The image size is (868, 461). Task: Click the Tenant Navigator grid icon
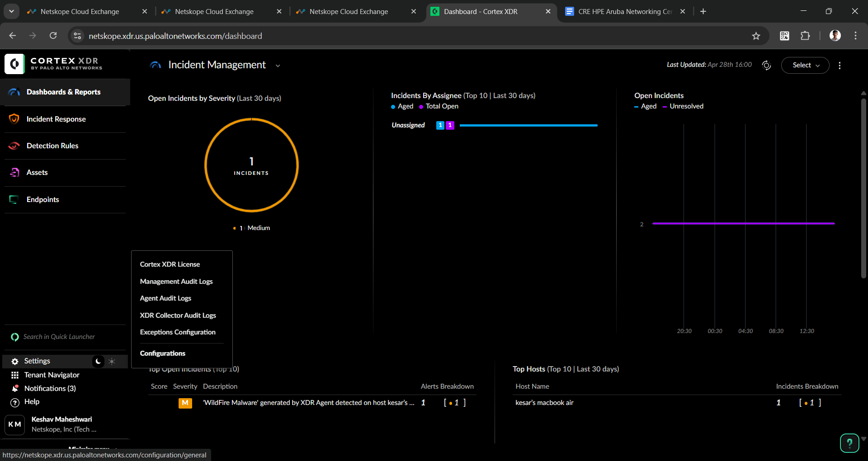pos(15,375)
